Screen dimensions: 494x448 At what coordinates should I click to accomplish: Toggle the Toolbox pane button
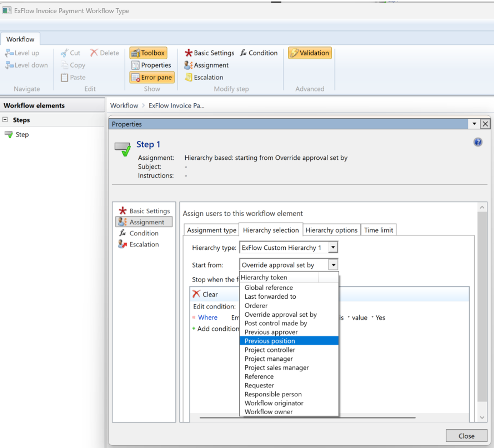148,53
